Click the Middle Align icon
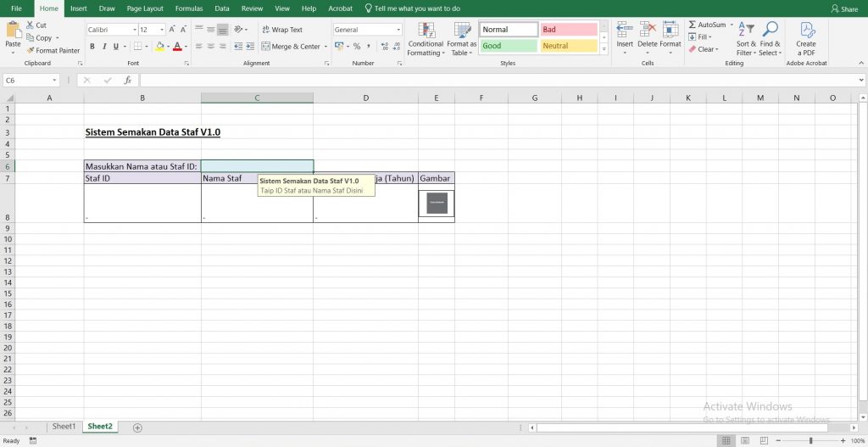The height and width of the screenshot is (447, 868). tap(211, 30)
